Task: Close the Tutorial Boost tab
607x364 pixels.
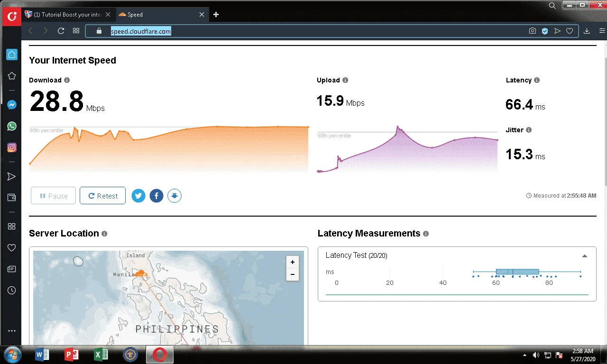Action: (x=108, y=15)
